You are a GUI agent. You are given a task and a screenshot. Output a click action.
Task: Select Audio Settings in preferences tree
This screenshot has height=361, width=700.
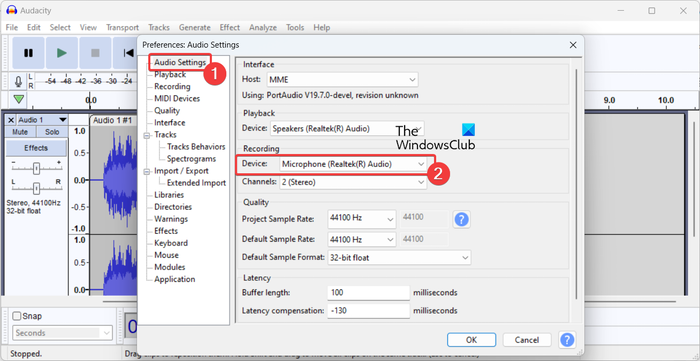coord(180,62)
